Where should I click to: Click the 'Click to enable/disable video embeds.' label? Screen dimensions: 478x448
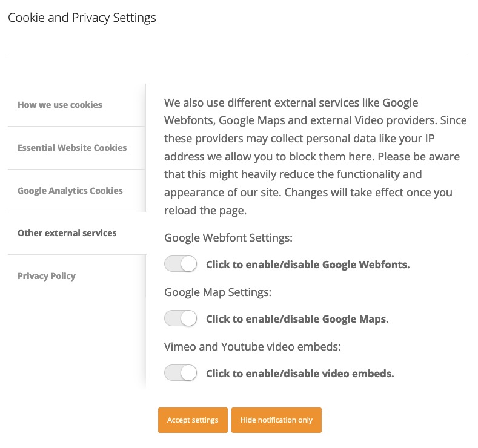(300, 374)
